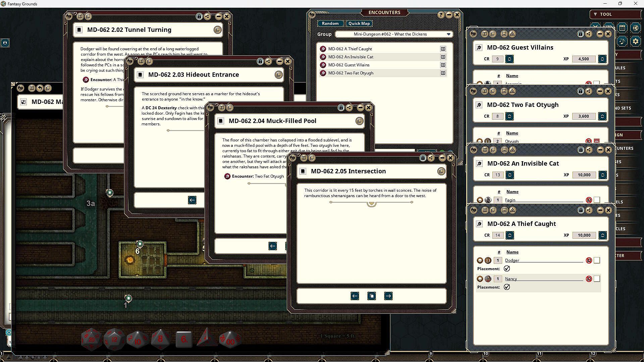Toggle Dodger placement checkmark
Image resolution: width=644 pixels, height=362 pixels.
[507, 269]
